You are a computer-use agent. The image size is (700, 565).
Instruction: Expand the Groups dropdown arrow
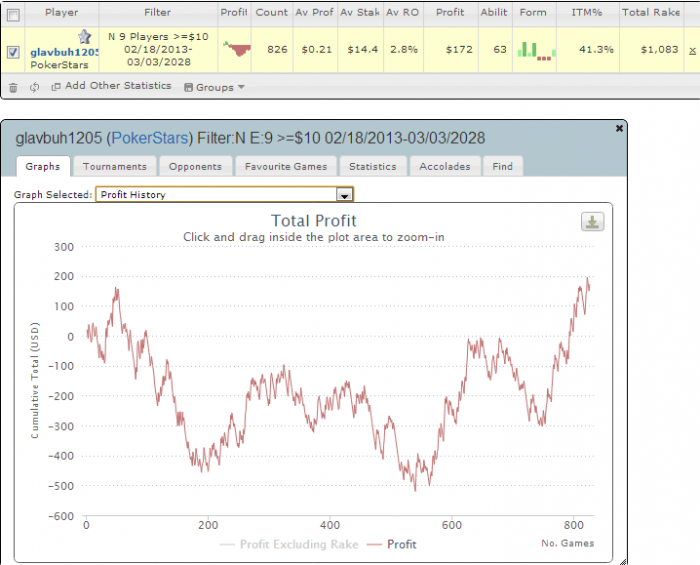click(x=242, y=87)
